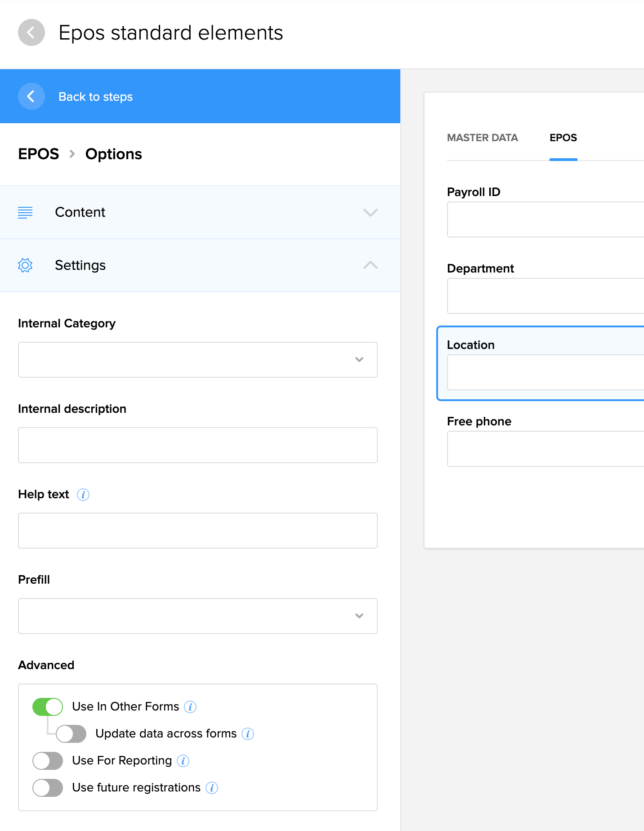Turn on Use For Reporting toggle
The width and height of the screenshot is (644, 831).
pyautogui.click(x=48, y=761)
